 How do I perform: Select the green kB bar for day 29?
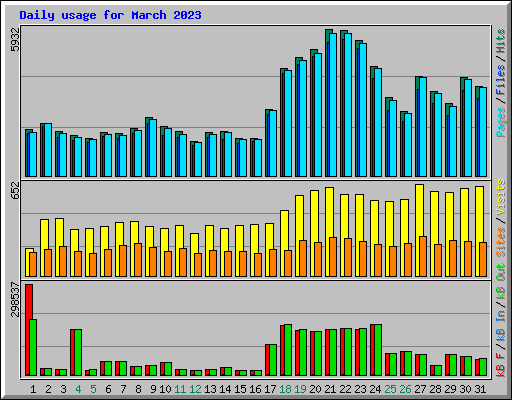click(453, 365)
